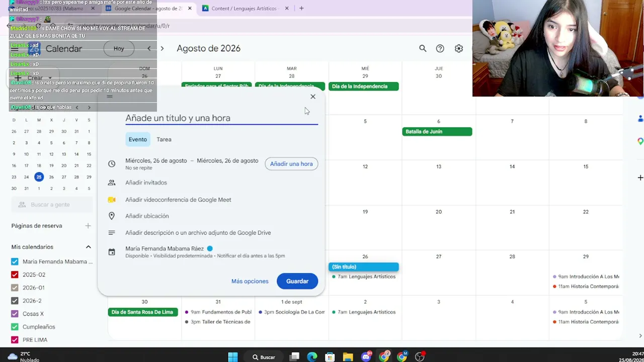The image size is (644, 362).
Task: Click the Windows taskbar Buscar box
Action: [x=263, y=357]
